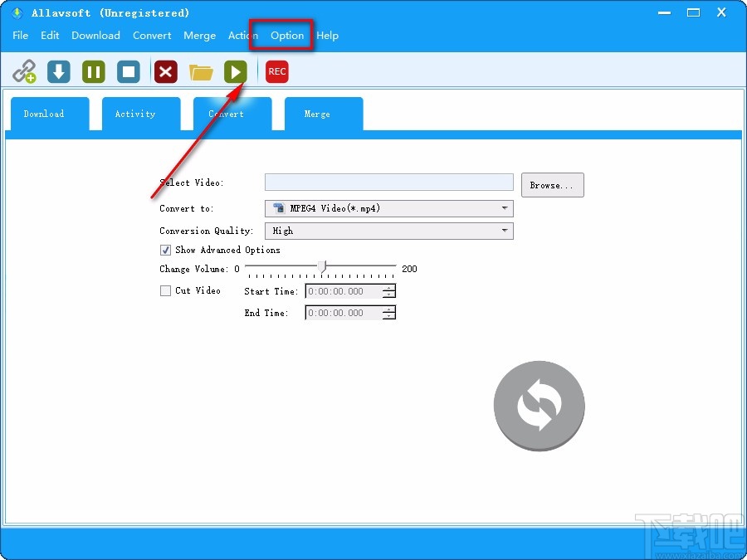This screenshot has height=560, width=747.
Task: Enable the Cut Video checkbox
Action: pos(165,291)
